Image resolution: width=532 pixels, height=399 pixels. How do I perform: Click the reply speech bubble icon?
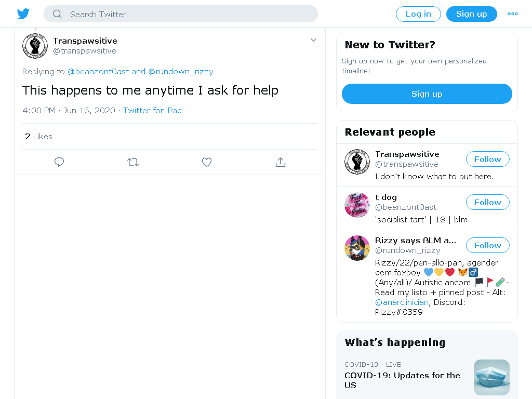click(x=59, y=162)
